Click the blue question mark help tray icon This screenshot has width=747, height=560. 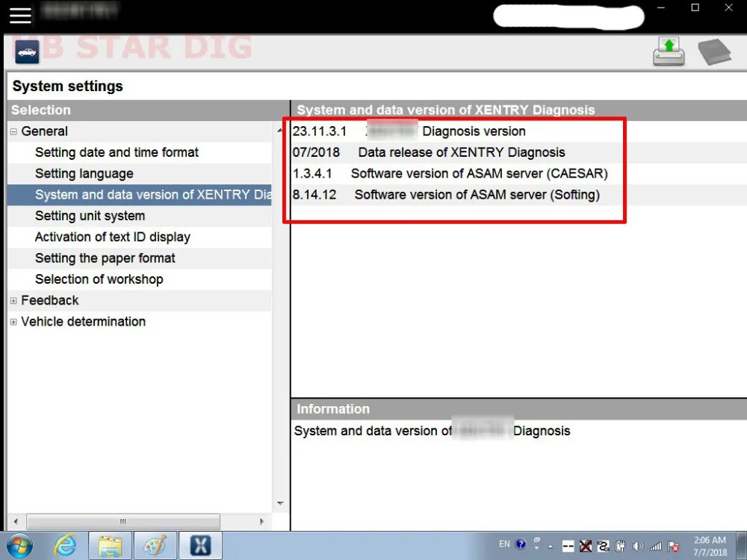521,544
